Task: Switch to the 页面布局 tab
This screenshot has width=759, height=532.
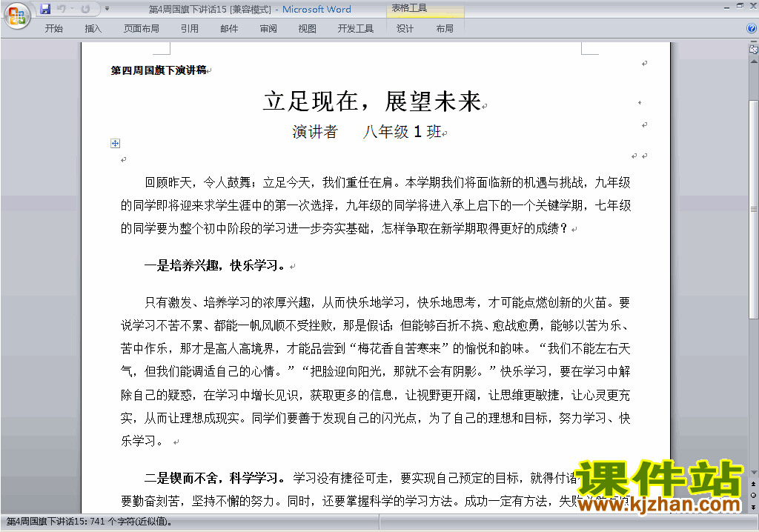Action: coord(141,29)
